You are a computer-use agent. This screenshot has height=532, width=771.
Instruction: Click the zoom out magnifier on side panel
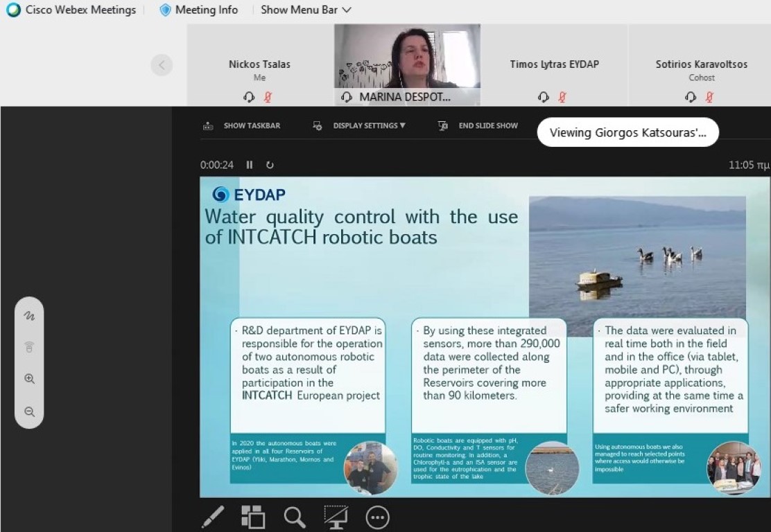(29, 411)
